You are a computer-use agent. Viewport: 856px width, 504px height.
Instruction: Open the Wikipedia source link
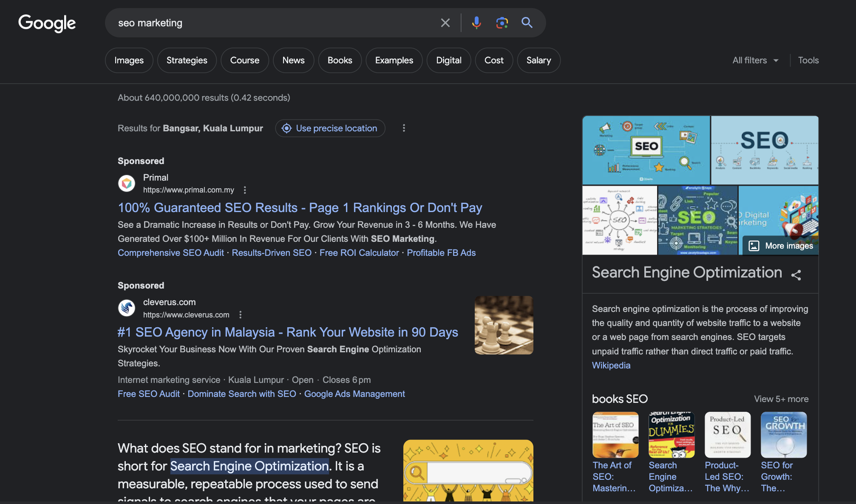[611, 365]
